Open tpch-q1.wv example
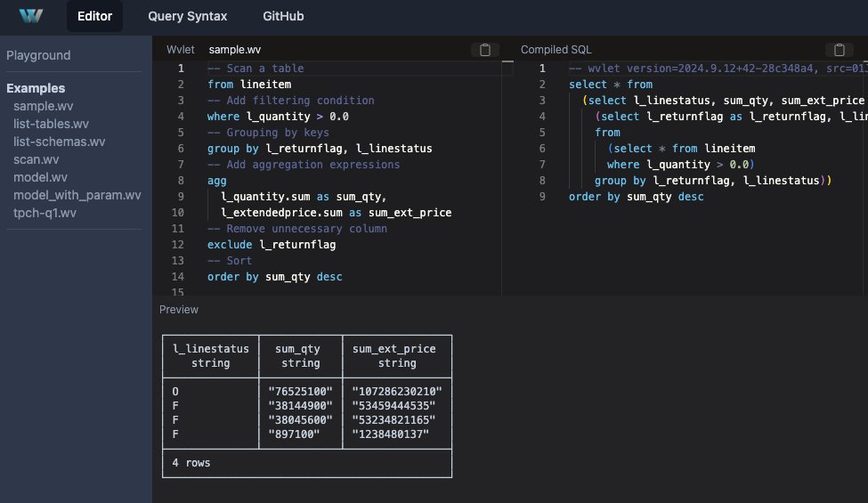Viewport: 868px width, 503px height. click(x=45, y=213)
